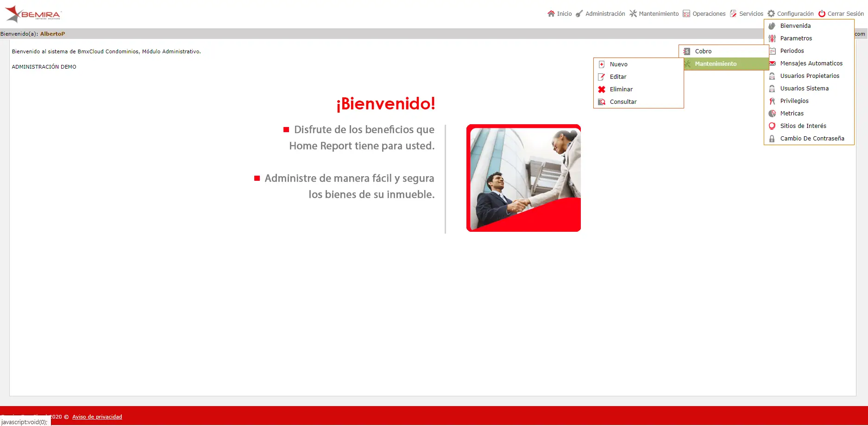868x426 pixels.
Task: Open Aviso de privacidad link
Action: coord(97,417)
